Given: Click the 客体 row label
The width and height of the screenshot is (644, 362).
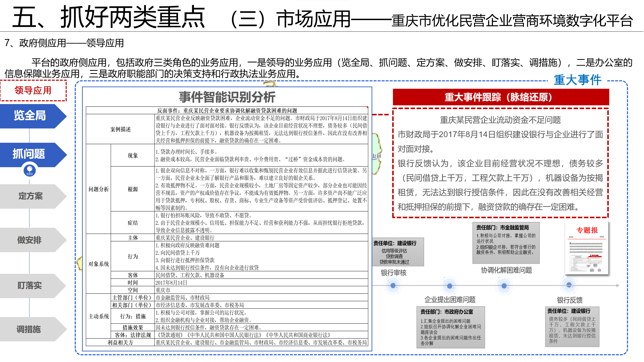Looking at the screenshot, I should pos(133,275).
